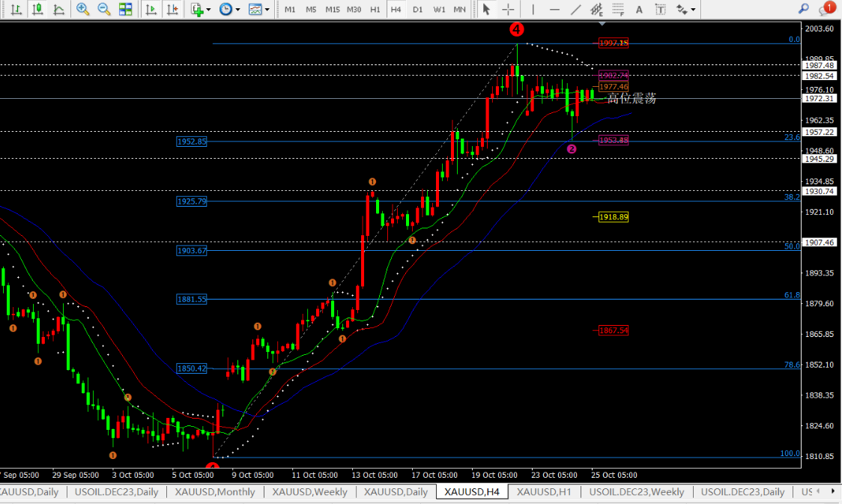Image resolution: width=842 pixels, height=504 pixels.
Task: Draw a horizontal line
Action: [x=554, y=9]
